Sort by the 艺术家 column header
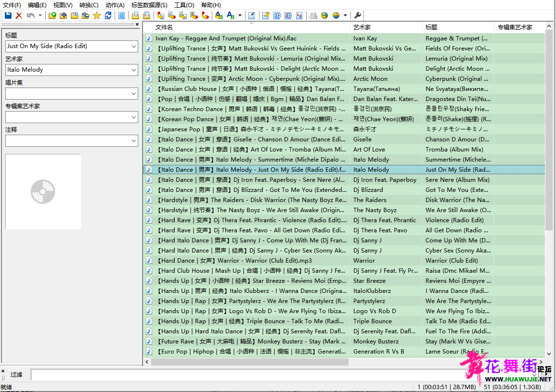The width and height of the screenshot is (556, 392). pyautogui.click(x=387, y=27)
